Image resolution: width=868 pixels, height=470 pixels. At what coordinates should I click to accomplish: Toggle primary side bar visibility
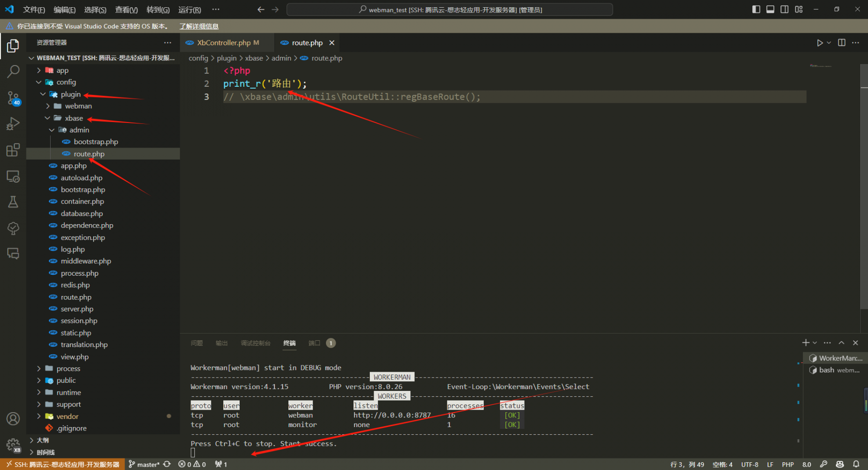point(756,10)
